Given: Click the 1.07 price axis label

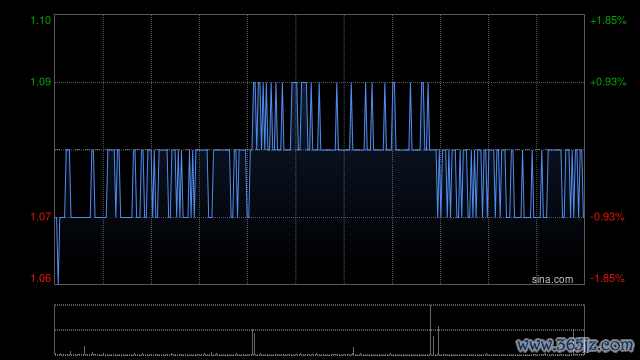Looking at the screenshot, I should 41,217.
